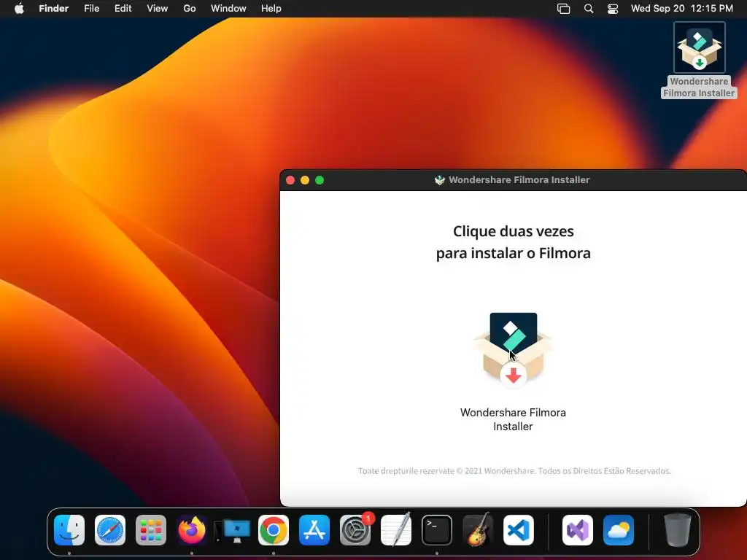
Task: Open the Help menu
Action: coord(271,9)
